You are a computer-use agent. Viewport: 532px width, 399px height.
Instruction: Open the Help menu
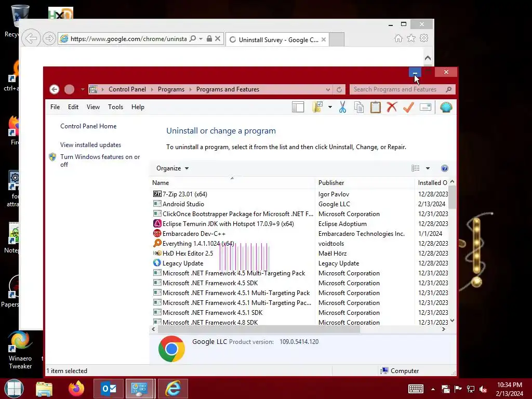[x=138, y=107]
